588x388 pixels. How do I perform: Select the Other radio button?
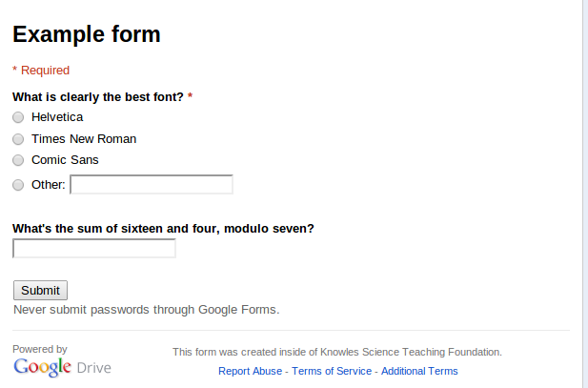click(x=18, y=185)
